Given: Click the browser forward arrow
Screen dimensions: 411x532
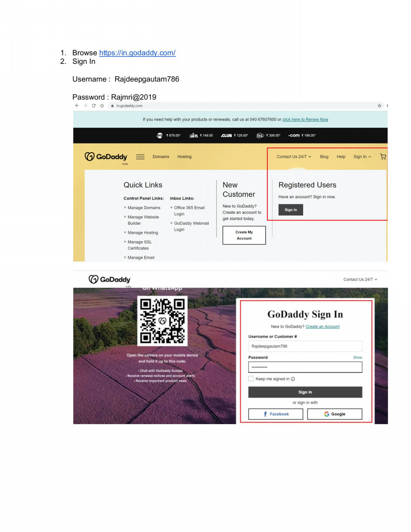Looking at the screenshot, I should (85, 105).
